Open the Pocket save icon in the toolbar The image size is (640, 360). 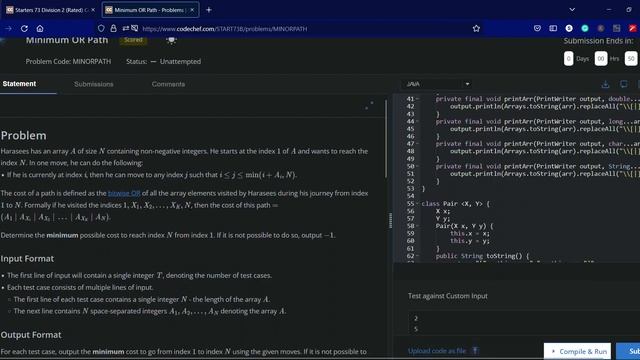click(537, 28)
